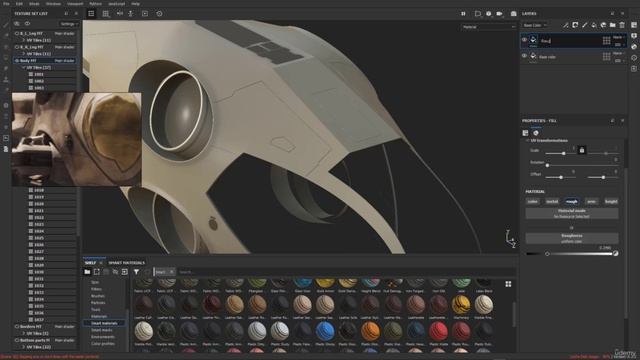Open blend mode dropdown of the top layer

(618, 37)
